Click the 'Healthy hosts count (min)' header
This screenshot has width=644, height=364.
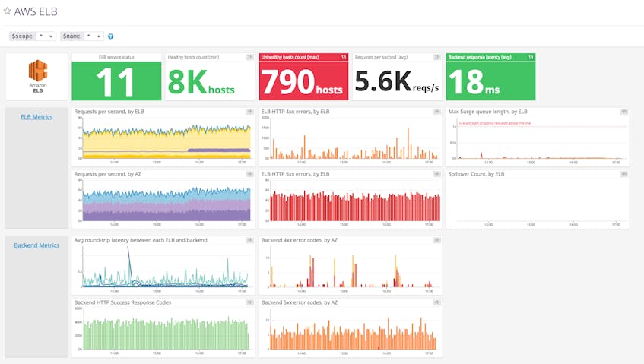click(x=193, y=57)
